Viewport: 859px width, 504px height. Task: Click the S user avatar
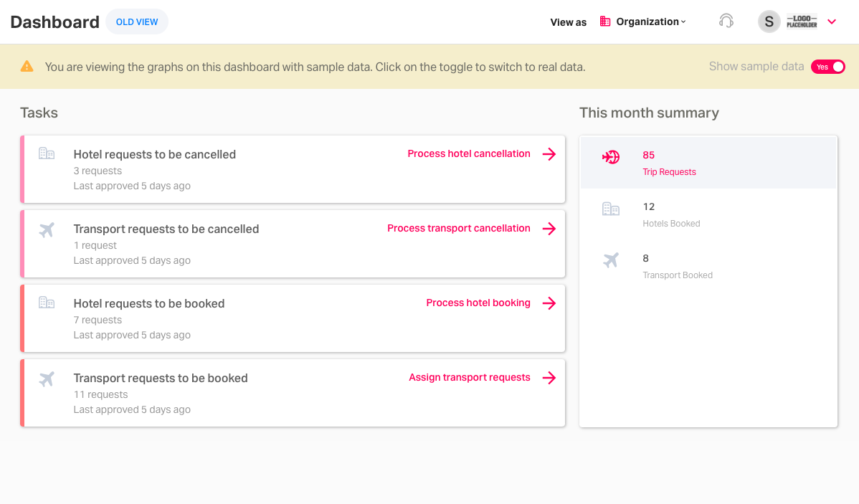(769, 22)
